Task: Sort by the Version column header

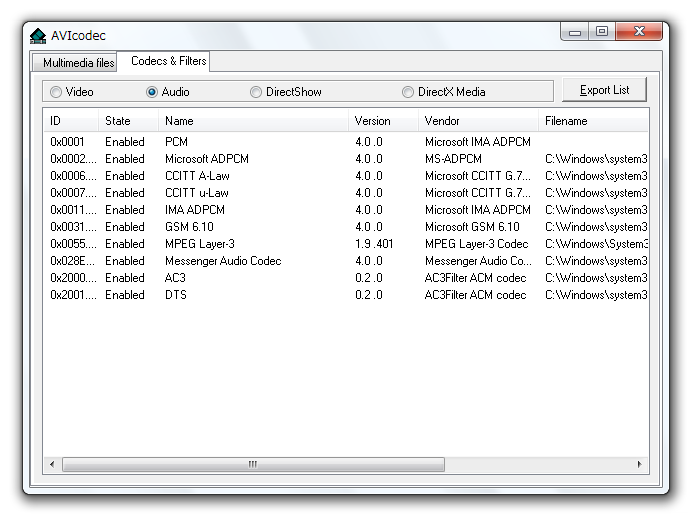Action: tap(384, 121)
